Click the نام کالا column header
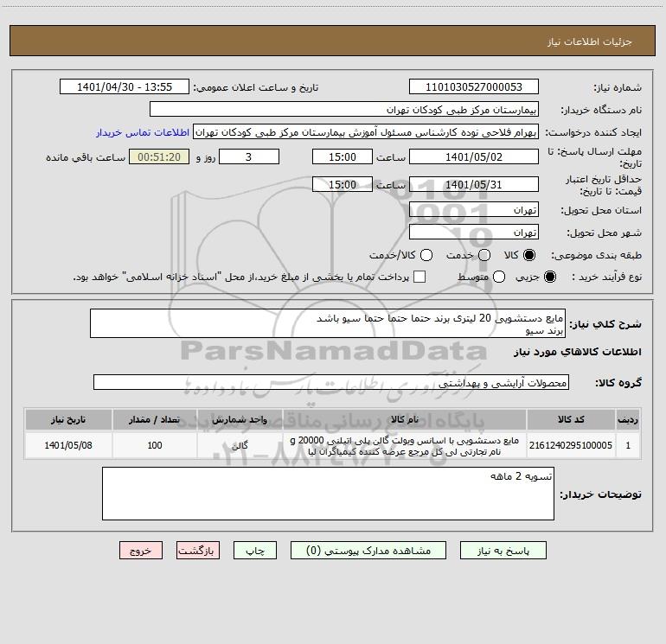Image resolution: width=666 pixels, height=644 pixels. (405, 420)
